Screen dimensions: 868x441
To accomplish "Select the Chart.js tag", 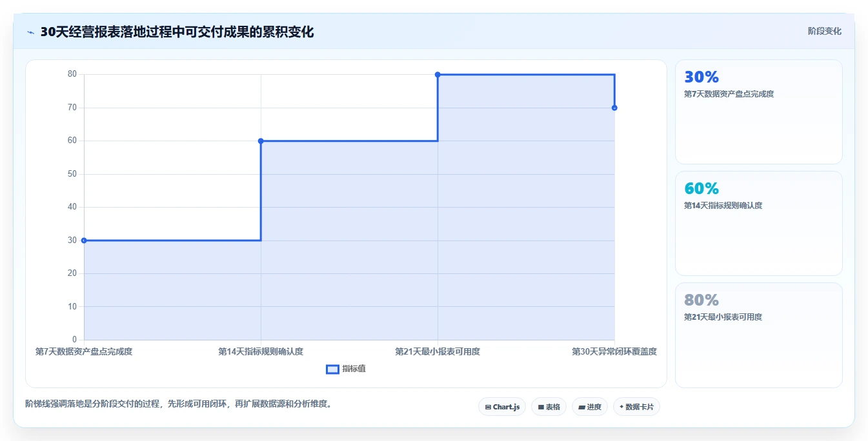I will click(502, 407).
